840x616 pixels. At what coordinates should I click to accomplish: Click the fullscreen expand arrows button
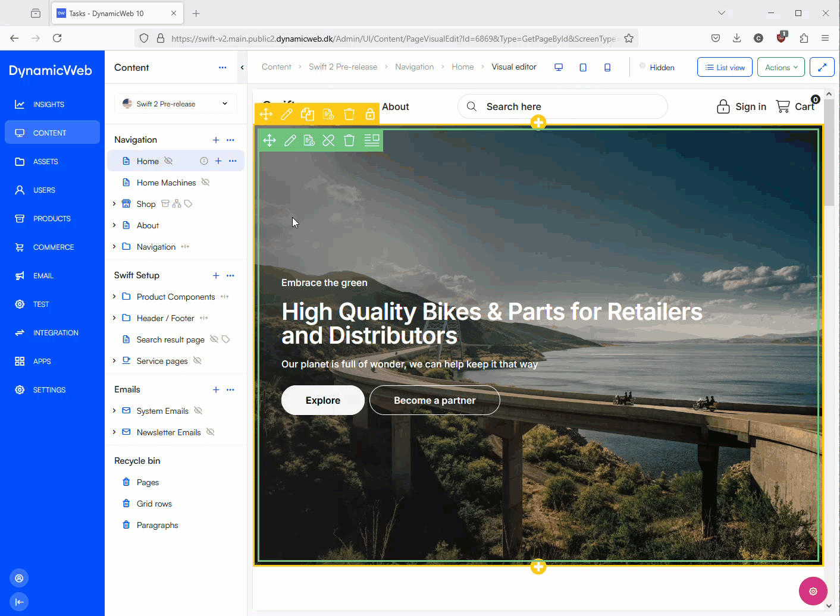pyautogui.click(x=822, y=67)
